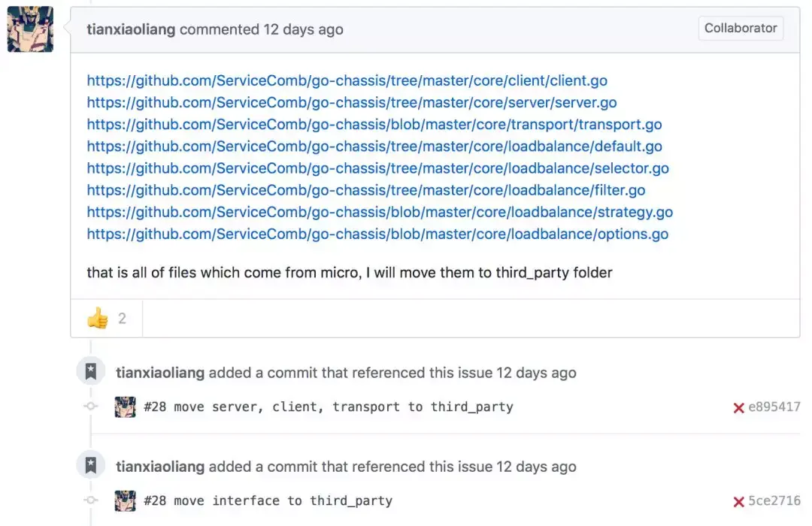Open the loadbalance/options.go link

coord(377,234)
